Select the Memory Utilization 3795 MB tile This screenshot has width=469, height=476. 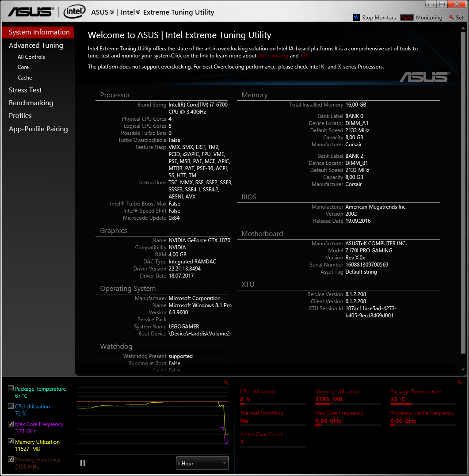click(x=348, y=396)
